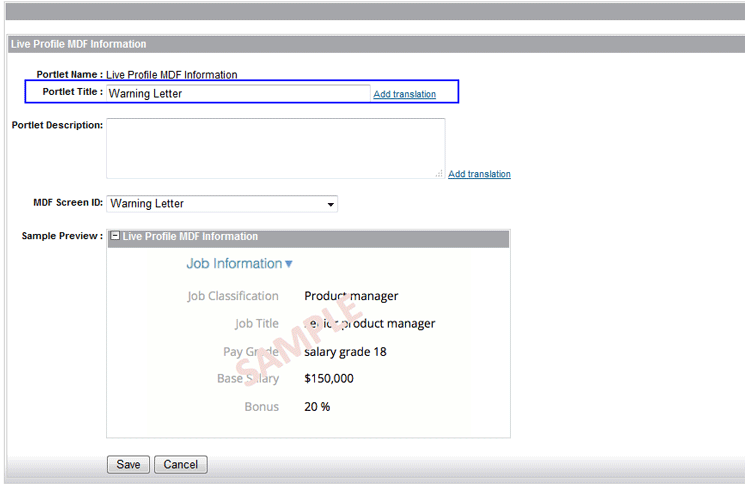Click inside the Portlet Description textarea

[275, 148]
